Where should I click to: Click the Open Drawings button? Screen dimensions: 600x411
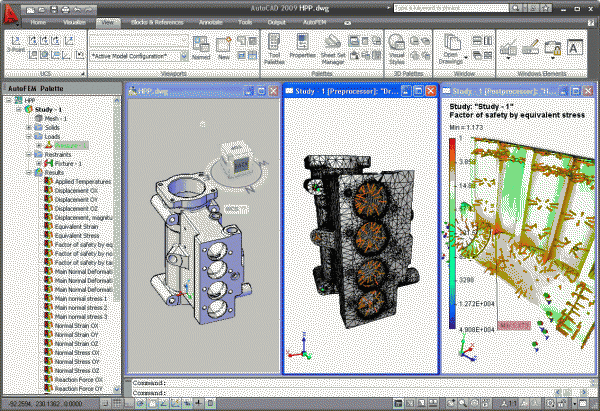tap(452, 49)
